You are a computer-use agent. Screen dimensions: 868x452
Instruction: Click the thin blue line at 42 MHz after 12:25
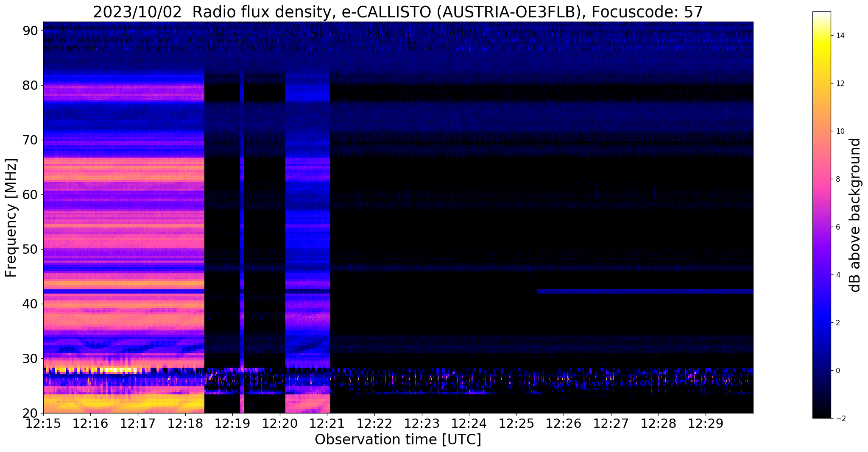pyautogui.click(x=645, y=291)
